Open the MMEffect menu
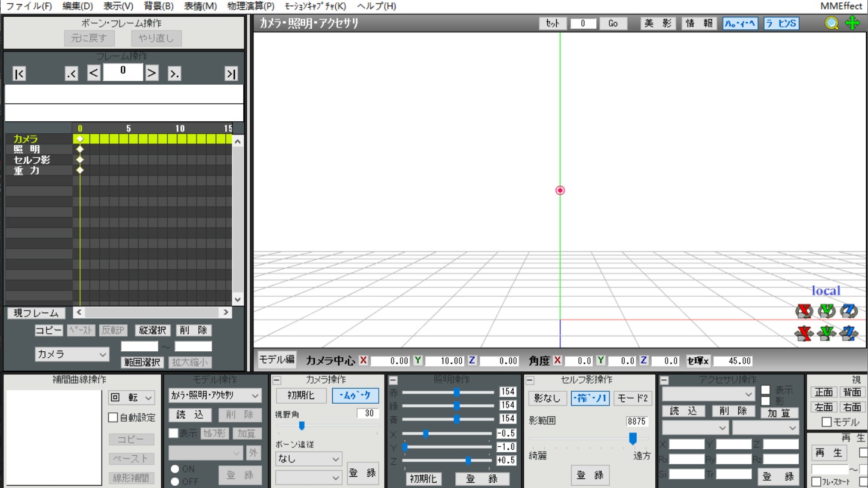The image size is (868, 488). (x=841, y=6)
